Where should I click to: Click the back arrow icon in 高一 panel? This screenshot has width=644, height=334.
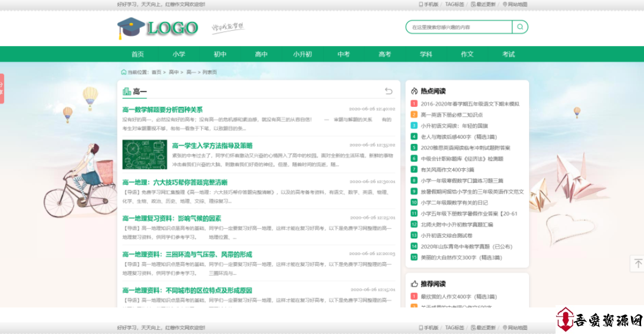(x=388, y=91)
